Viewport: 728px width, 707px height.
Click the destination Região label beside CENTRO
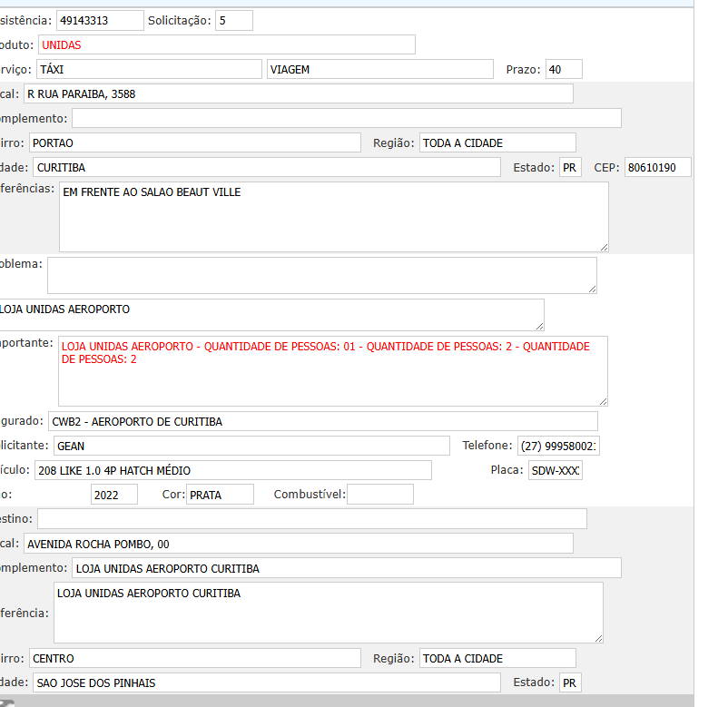[x=394, y=659]
